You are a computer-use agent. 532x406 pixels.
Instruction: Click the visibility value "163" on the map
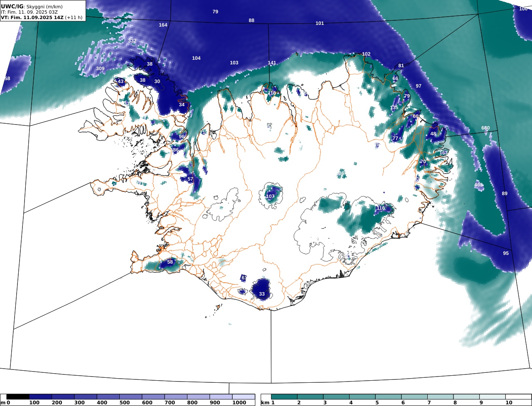pos(443,153)
